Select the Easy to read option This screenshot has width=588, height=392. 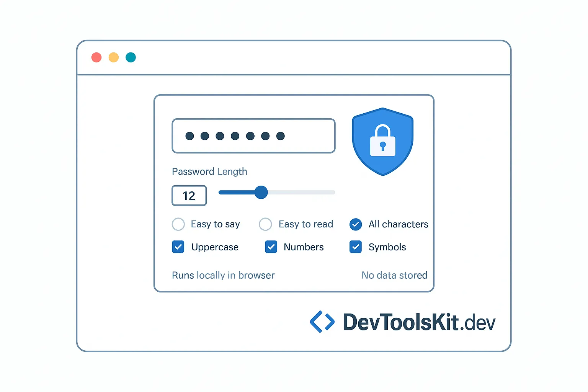pos(265,224)
